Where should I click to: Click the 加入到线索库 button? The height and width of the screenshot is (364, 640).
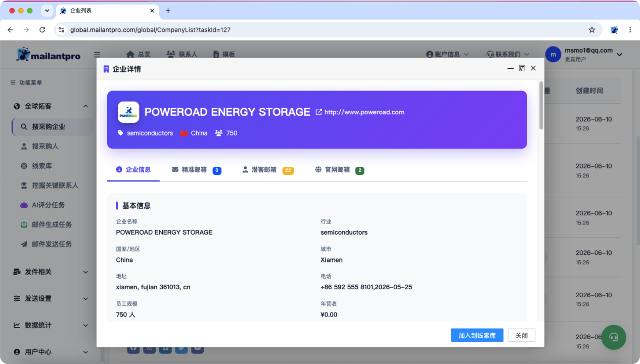pos(477,335)
